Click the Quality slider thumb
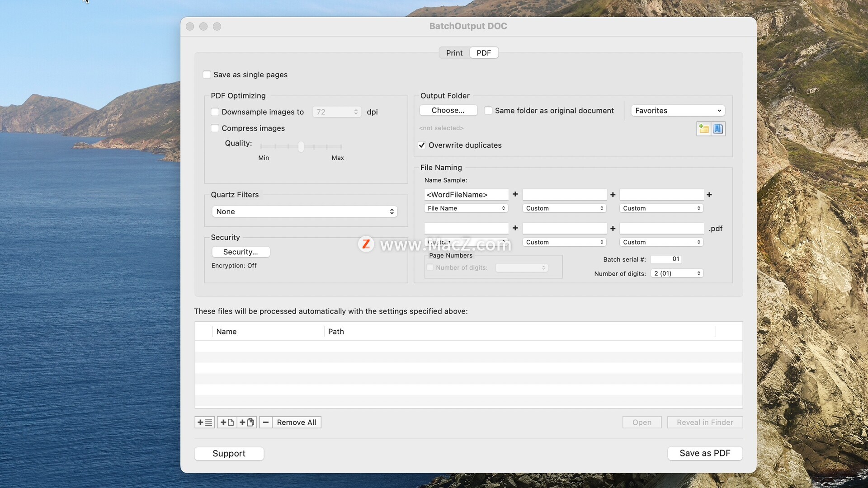 (301, 146)
